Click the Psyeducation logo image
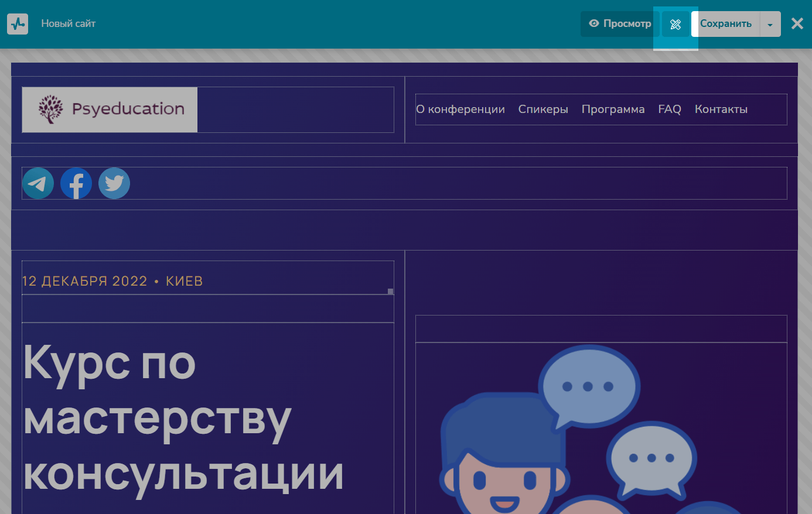Screen dimensions: 812x514 [110, 109]
